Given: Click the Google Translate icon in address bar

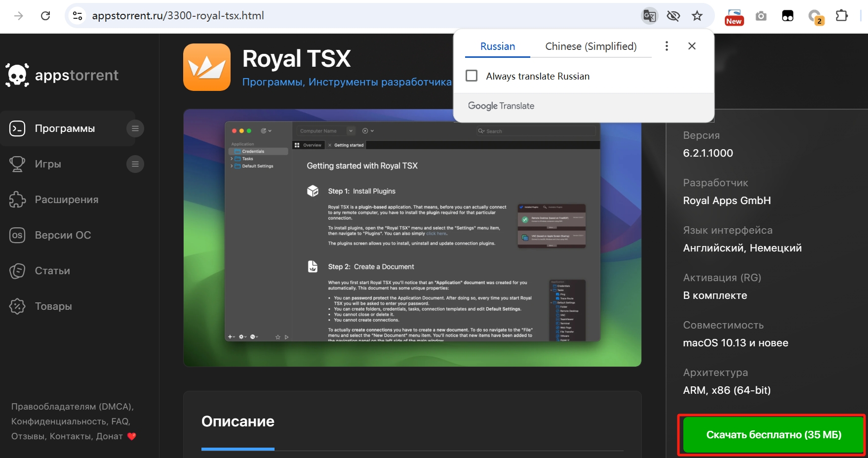Looking at the screenshot, I should point(649,16).
